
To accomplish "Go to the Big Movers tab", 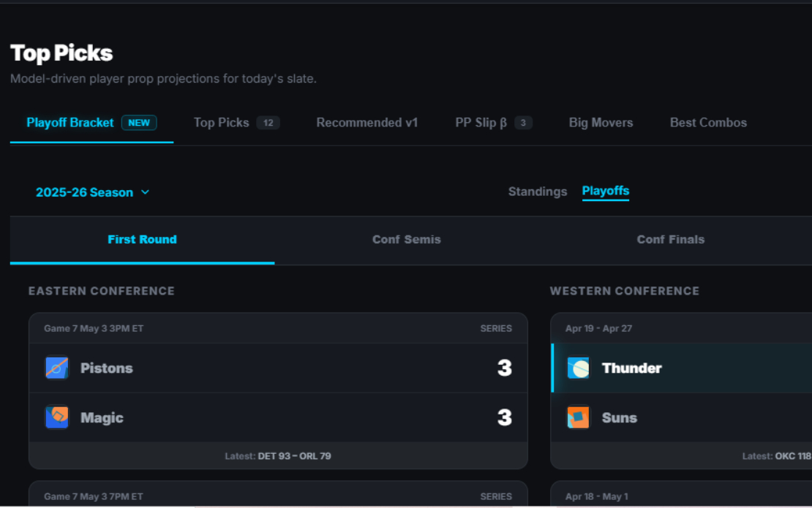I will [x=601, y=123].
